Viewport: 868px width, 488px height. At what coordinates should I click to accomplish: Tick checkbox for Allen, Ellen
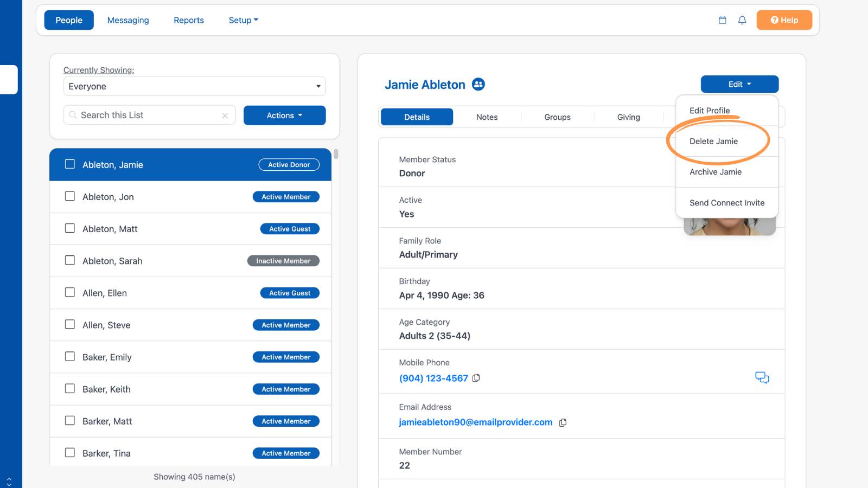point(70,292)
